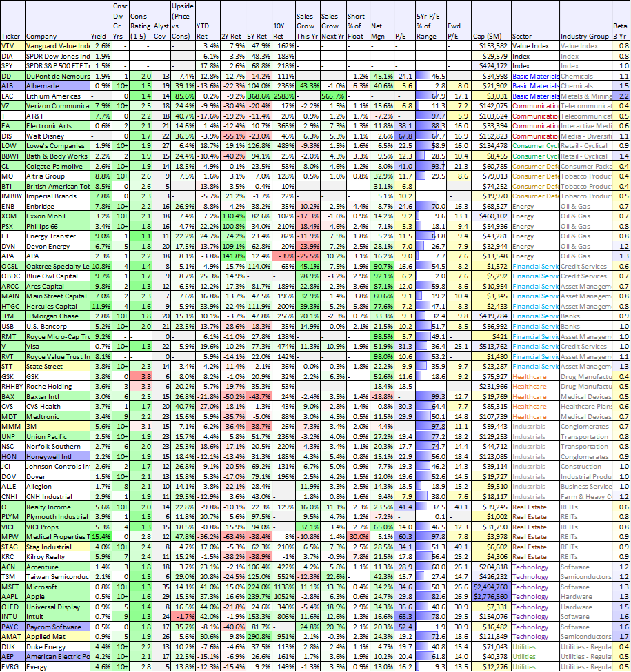This screenshot has height=672, width=631.
Task: Select the State Street company cell
Action: point(57,367)
